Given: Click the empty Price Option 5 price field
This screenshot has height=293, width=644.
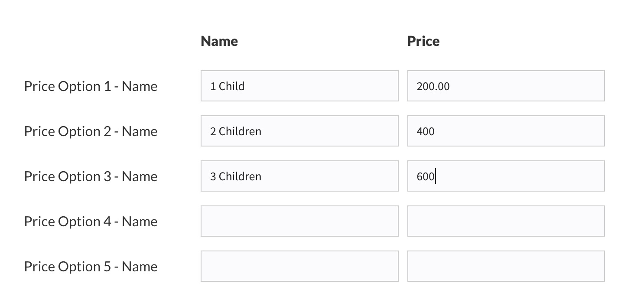Looking at the screenshot, I should tap(506, 266).
